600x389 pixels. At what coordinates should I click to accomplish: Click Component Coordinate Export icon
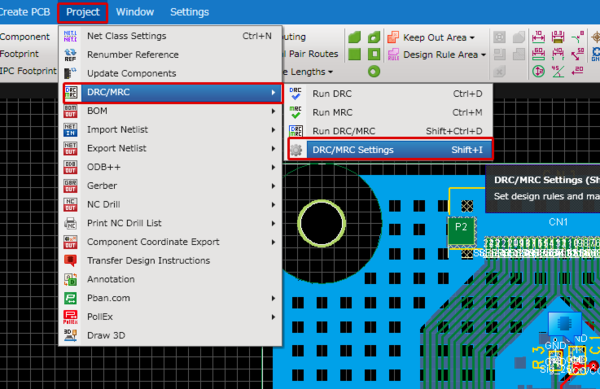(70, 242)
